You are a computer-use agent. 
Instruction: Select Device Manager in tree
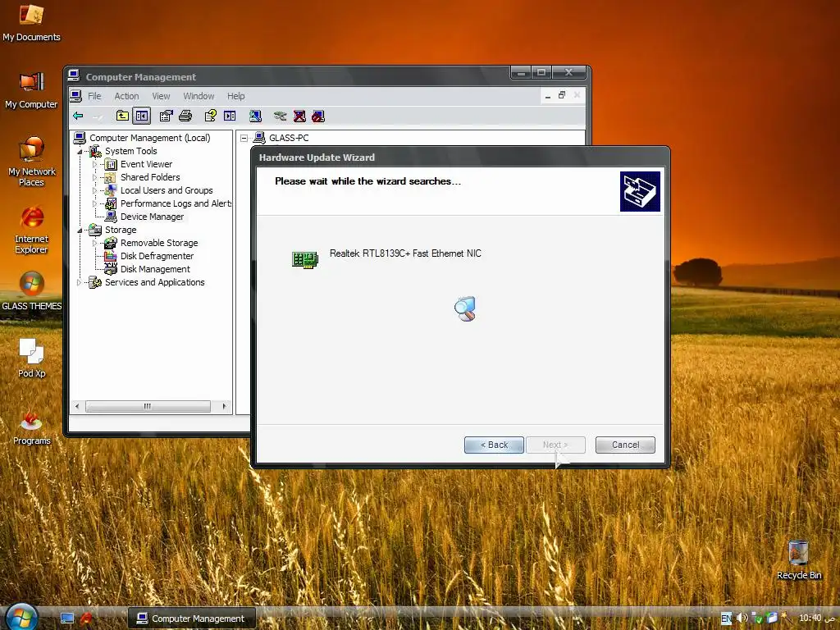tap(152, 217)
